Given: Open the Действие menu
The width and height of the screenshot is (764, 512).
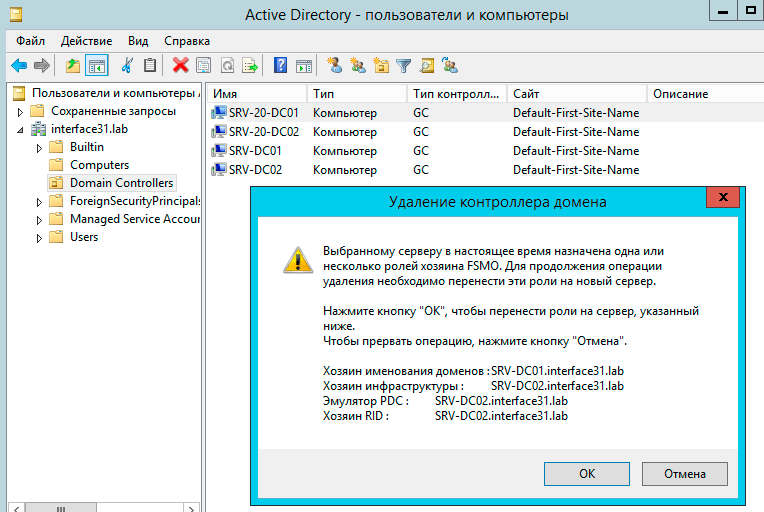Looking at the screenshot, I should click(86, 41).
